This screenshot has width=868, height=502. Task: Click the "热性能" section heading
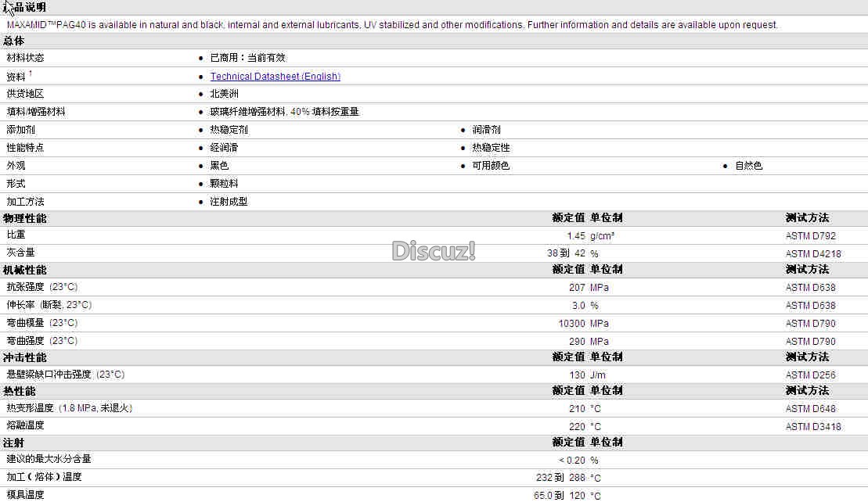pyautogui.click(x=20, y=392)
